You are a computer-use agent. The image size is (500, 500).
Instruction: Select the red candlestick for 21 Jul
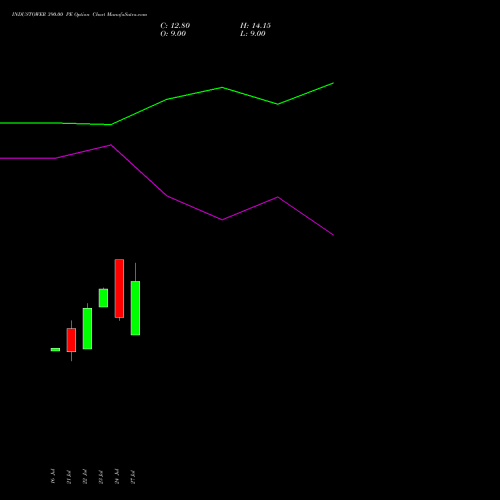(x=71, y=340)
